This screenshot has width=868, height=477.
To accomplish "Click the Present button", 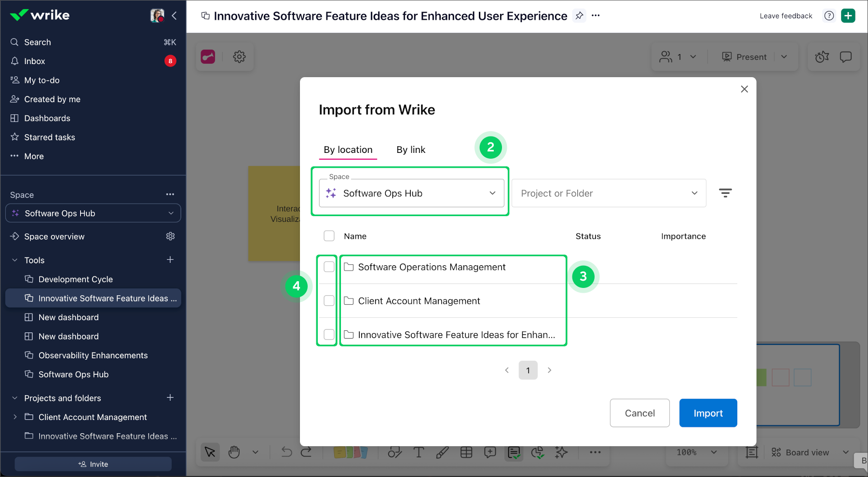I will point(744,57).
